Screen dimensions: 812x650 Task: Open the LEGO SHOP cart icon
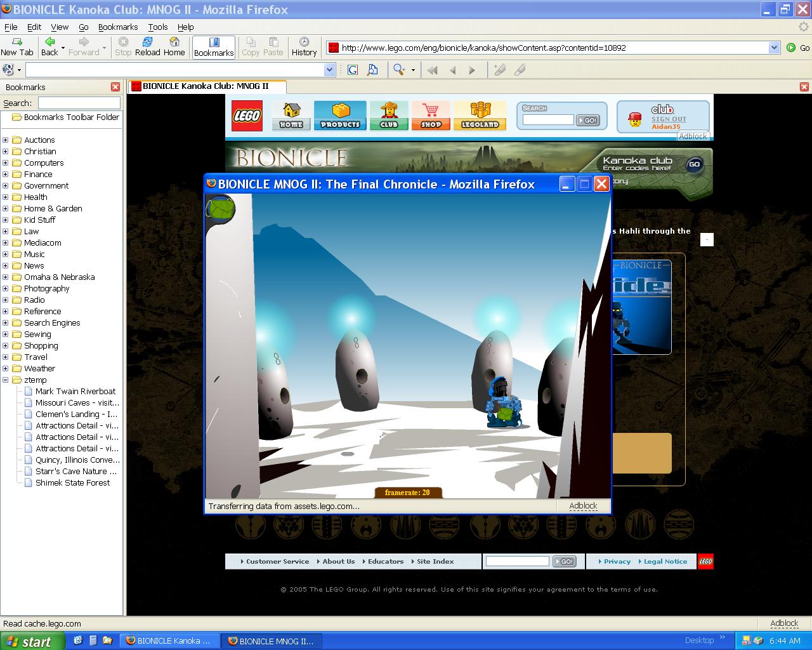coord(431,116)
